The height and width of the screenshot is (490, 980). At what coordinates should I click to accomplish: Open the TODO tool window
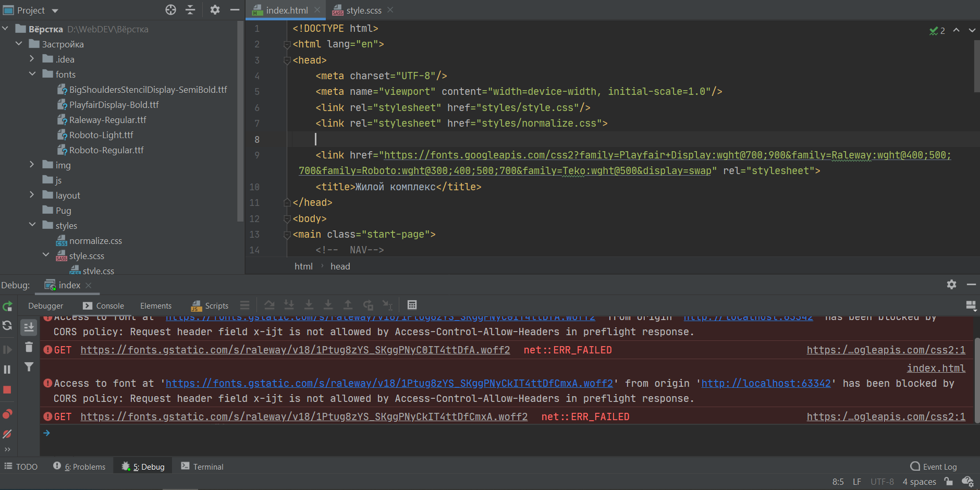click(x=21, y=467)
